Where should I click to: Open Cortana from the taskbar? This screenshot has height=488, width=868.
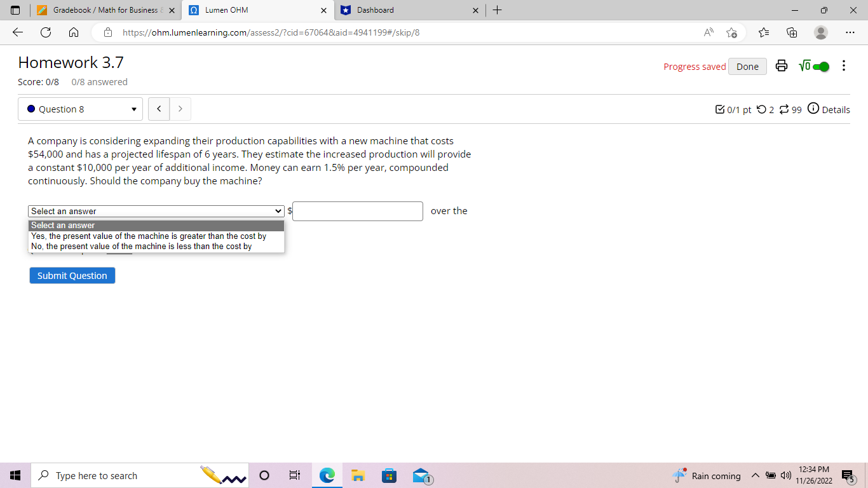pyautogui.click(x=264, y=475)
